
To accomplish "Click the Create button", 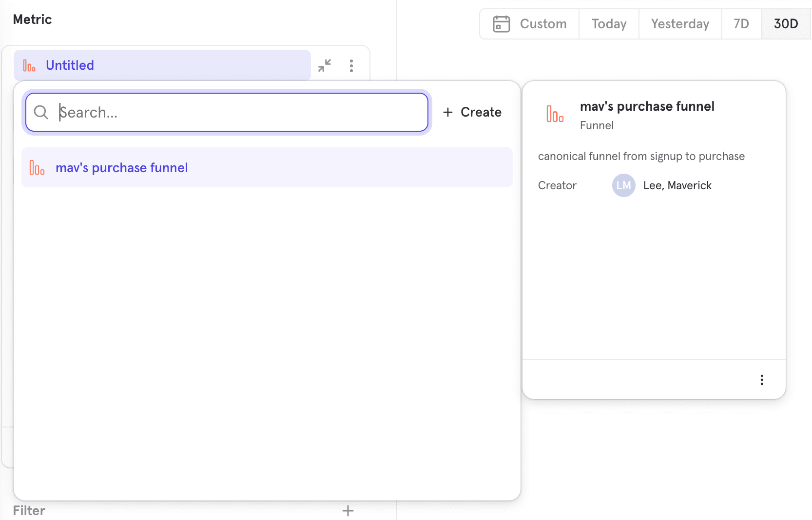I will point(472,112).
